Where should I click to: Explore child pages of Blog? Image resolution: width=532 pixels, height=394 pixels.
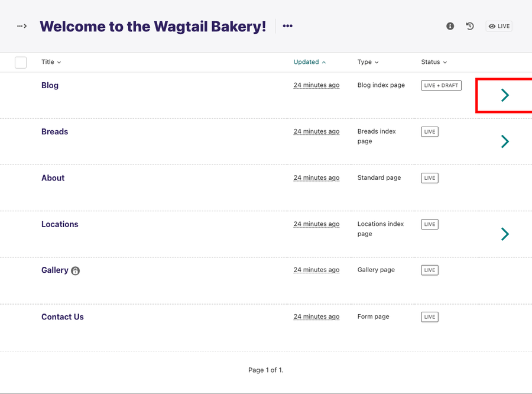[x=505, y=95]
